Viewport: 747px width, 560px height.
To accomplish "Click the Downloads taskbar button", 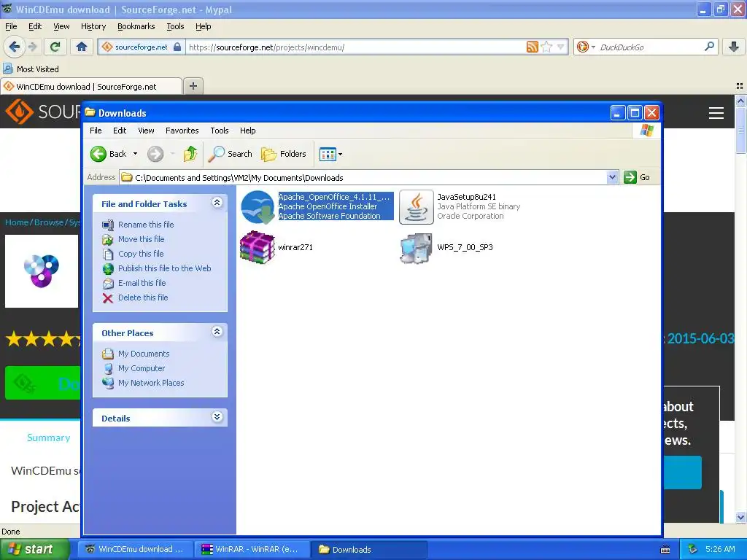I will pyautogui.click(x=368, y=549).
